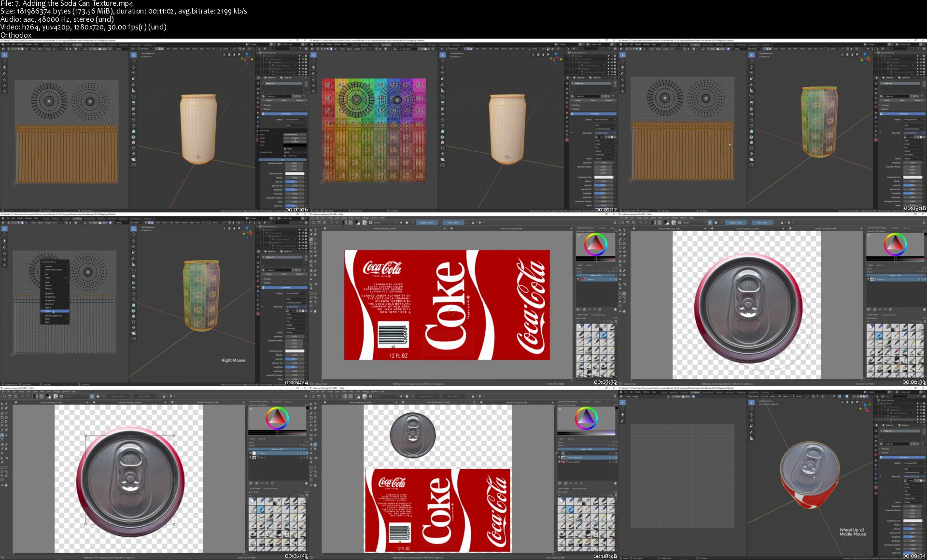Select Rotate tool in 00:04:24 viewport toolbar
927x560 pixels.
pyautogui.click(x=133, y=246)
